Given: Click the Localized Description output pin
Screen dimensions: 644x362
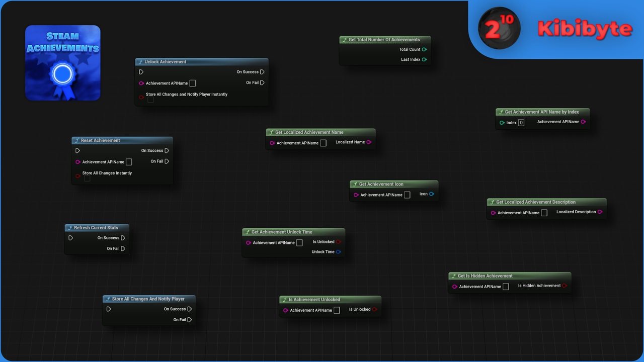Looking at the screenshot, I should [600, 212].
